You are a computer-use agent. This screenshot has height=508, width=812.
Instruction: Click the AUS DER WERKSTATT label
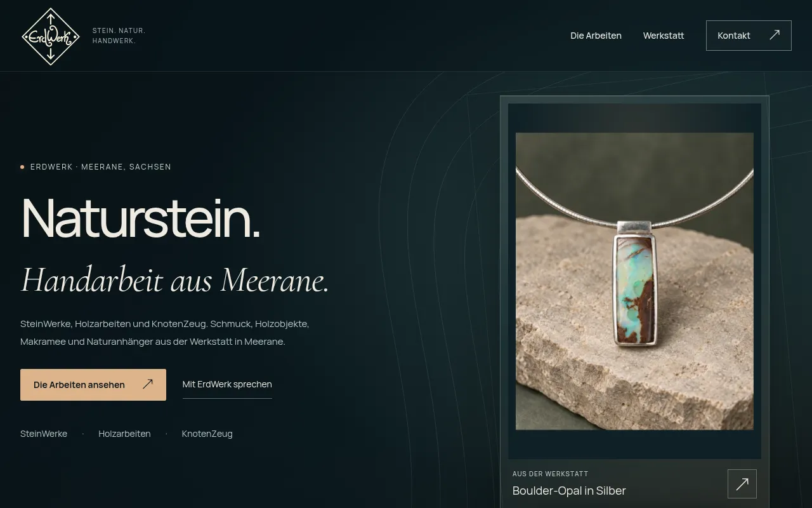pos(551,474)
